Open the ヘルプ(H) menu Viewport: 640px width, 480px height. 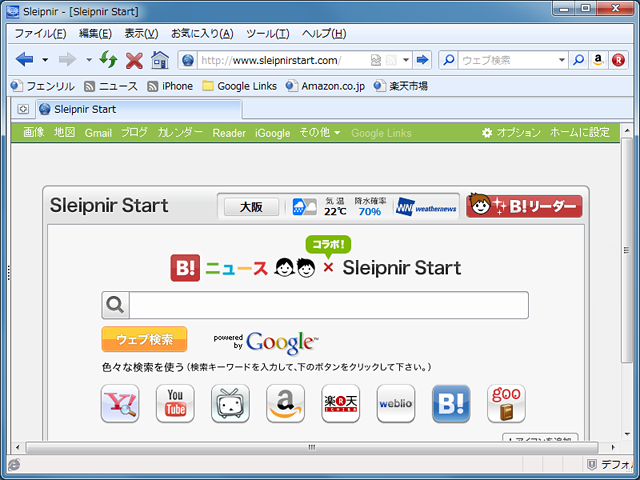pyautogui.click(x=324, y=33)
